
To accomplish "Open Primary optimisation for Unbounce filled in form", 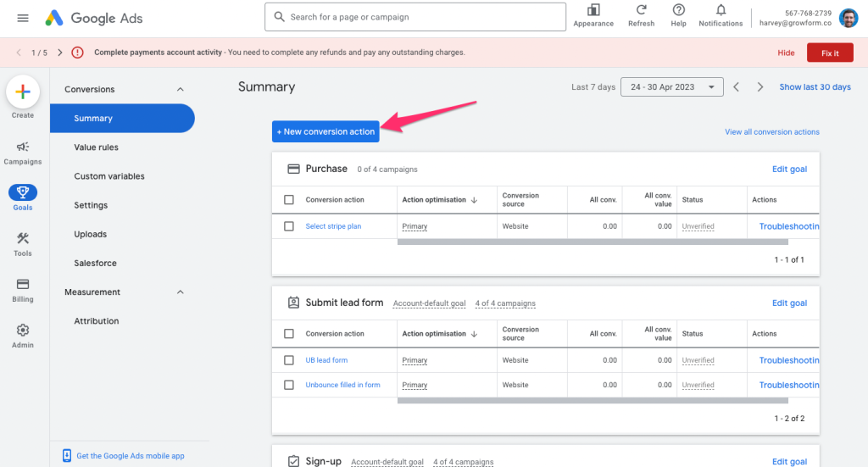I will click(x=415, y=385).
